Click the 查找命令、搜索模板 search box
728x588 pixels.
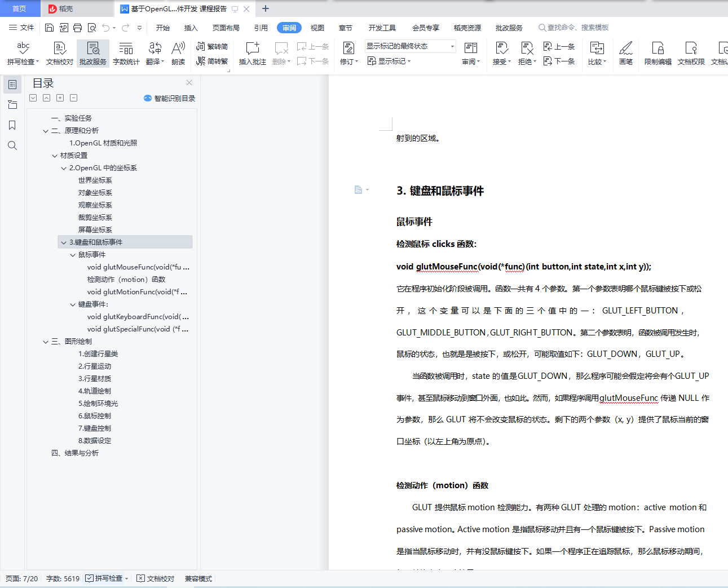pyautogui.click(x=574, y=28)
